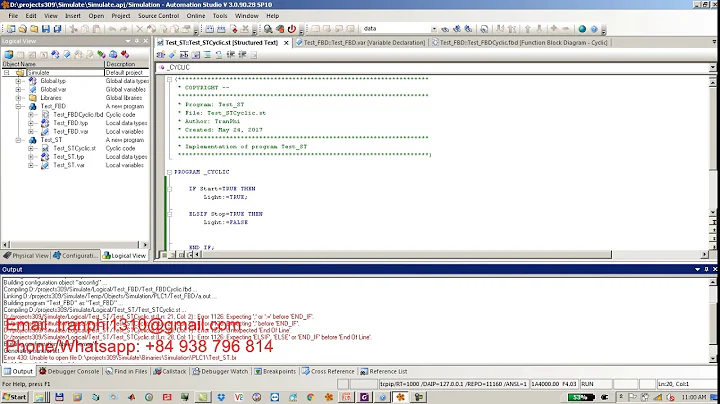Click the Output panel scroll down arrow
Image resolution: width=720 pixels, height=404 pixels.
pyautogui.click(x=713, y=359)
